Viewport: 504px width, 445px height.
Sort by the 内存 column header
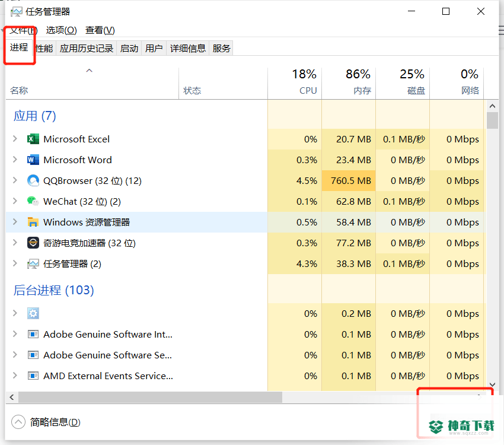pos(349,82)
